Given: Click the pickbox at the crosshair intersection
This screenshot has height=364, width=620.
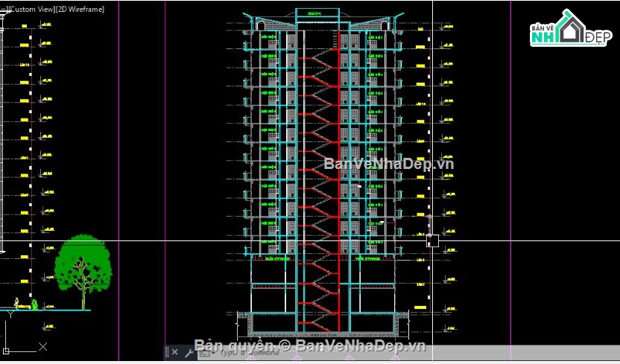Looking at the screenshot, I should click(432, 240).
